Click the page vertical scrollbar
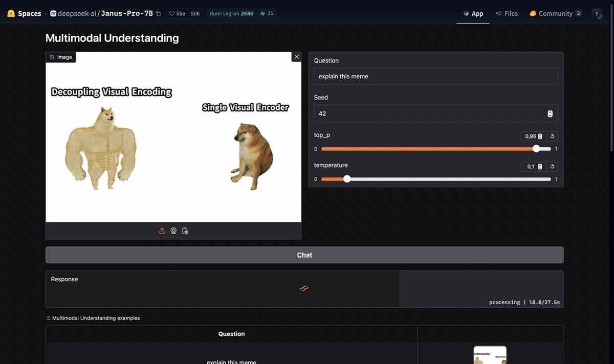Image resolution: width=614 pixels, height=364 pixels. 612,77
